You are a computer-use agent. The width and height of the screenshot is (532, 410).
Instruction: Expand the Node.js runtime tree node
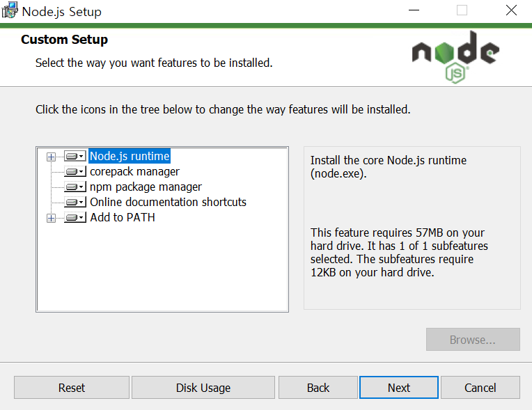pos(52,157)
